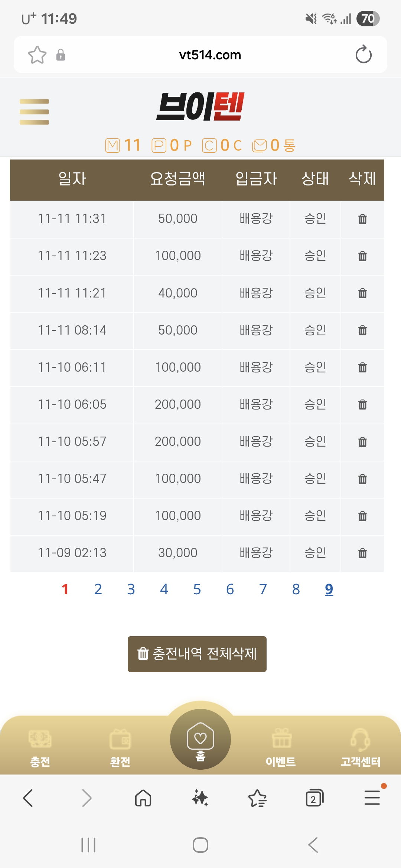Tap the browser reload icon
This screenshot has width=401, height=868.
pyautogui.click(x=363, y=55)
